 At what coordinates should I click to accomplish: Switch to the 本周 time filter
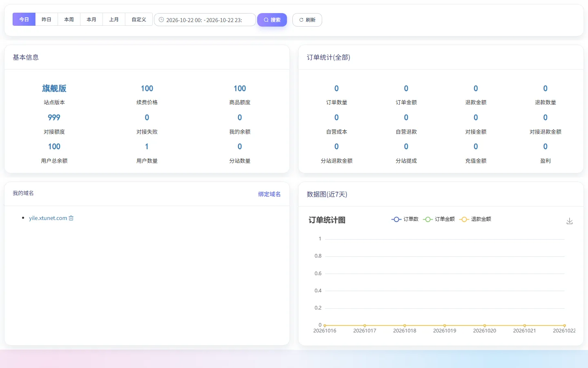pyautogui.click(x=69, y=19)
